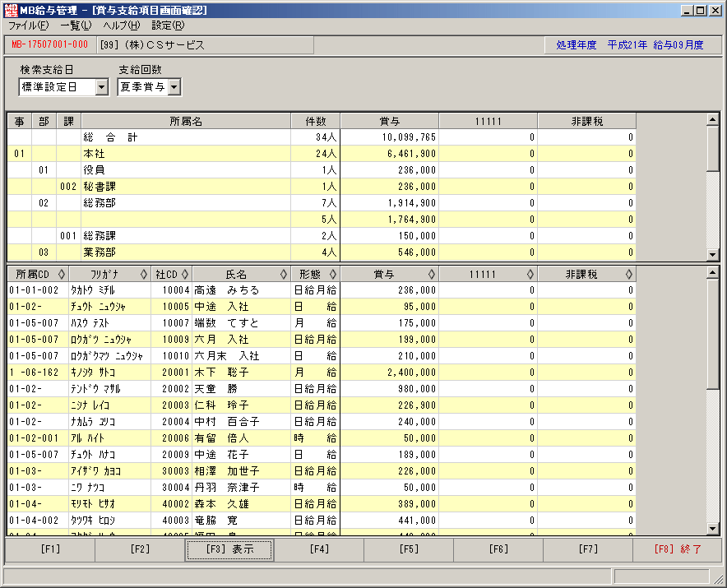Image resolution: width=727 pixels, height=588 pixels.
Task: Click the [F4] function button
Action: pyautogui.click(x=319, y=549)
